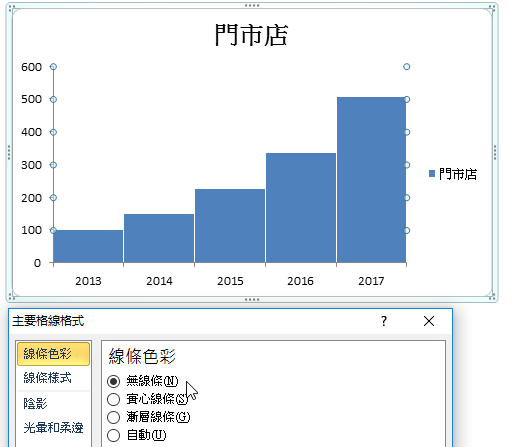
Task: Close the 主要格線格式 dialog
Action: 429,321
